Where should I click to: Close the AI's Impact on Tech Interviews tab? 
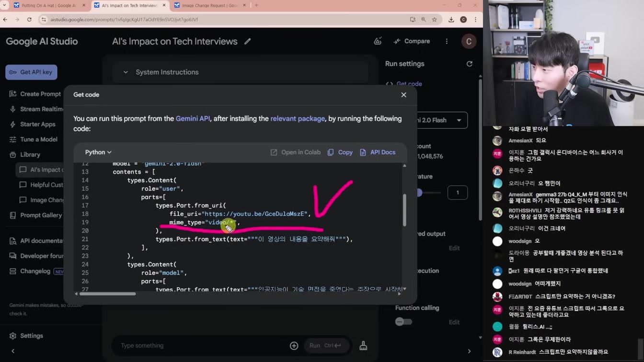pos(164,6)
